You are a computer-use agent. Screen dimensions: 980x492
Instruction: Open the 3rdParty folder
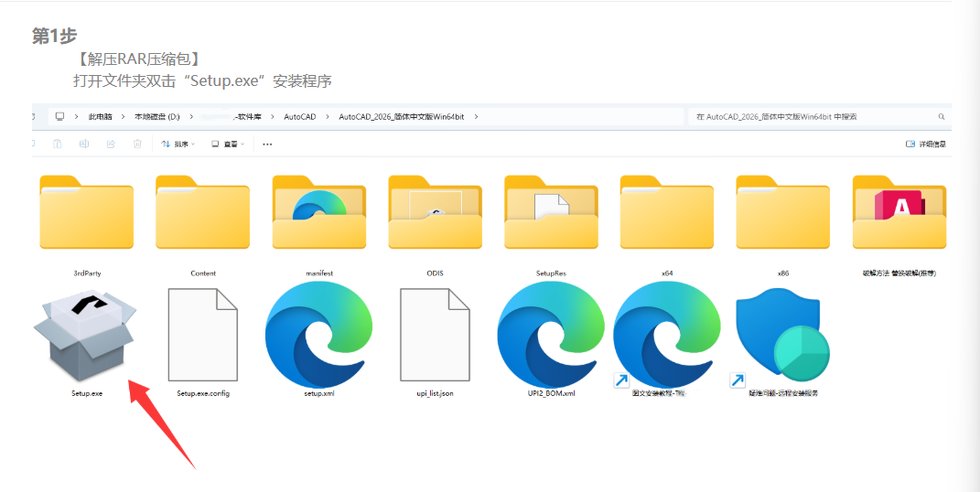[x=86, y=212]
